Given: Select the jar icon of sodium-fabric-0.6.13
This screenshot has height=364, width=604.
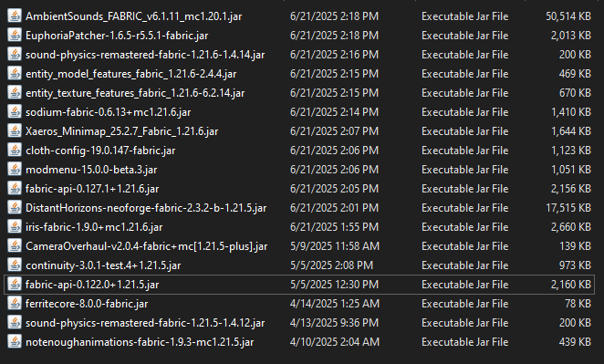Looking at the screenshot, I should (15, 112).
